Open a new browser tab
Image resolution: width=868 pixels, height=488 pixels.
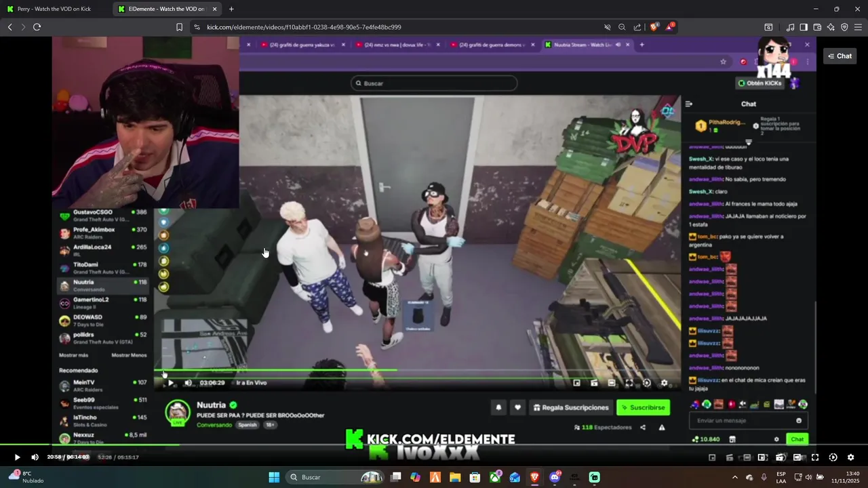point(231,9)
